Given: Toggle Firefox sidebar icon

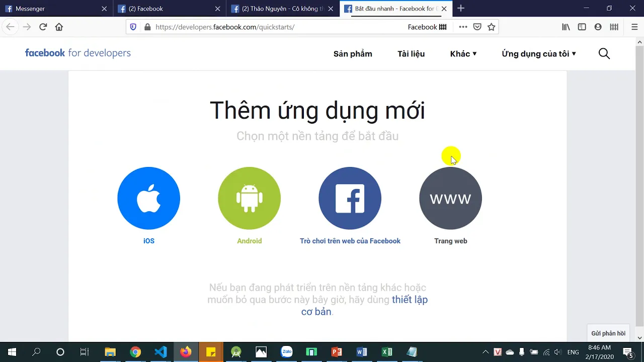Looking at the screenshot, I should point(582,27).
